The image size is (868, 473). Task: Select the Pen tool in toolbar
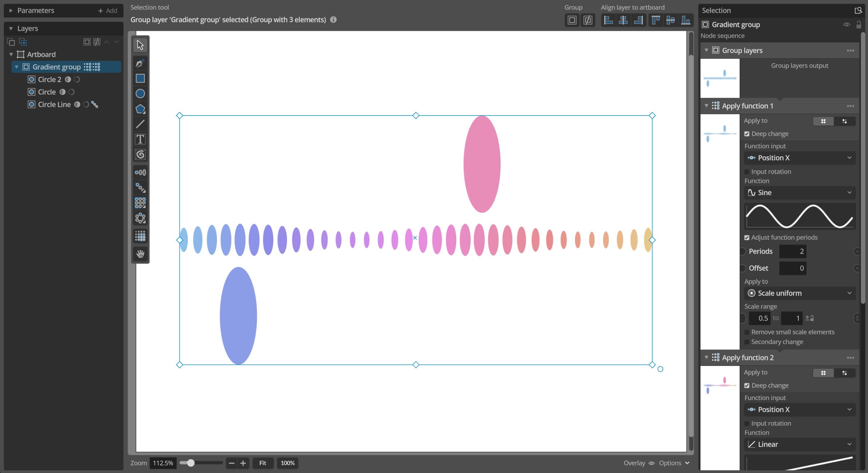[x=140, y=63]
